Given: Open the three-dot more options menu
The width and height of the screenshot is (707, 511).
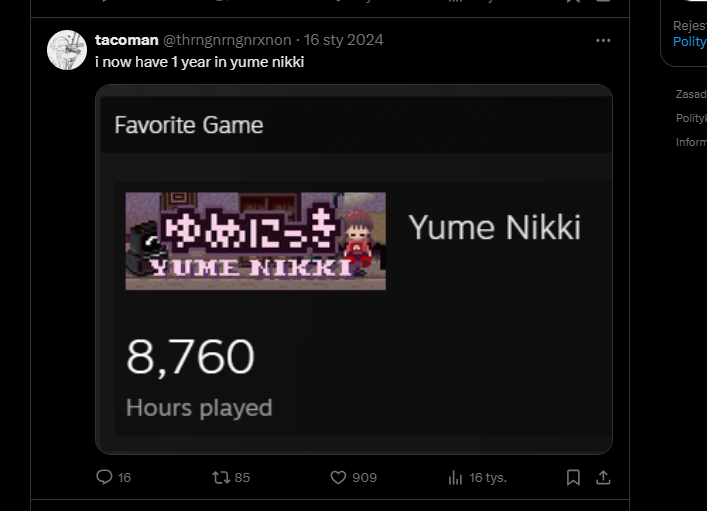Looking at the screenshot, I should pos(603,41).
